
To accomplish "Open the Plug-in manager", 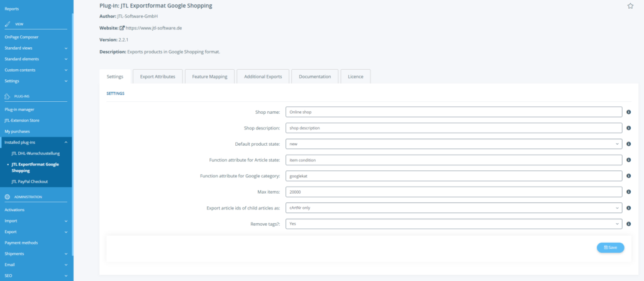I will 19,109.
